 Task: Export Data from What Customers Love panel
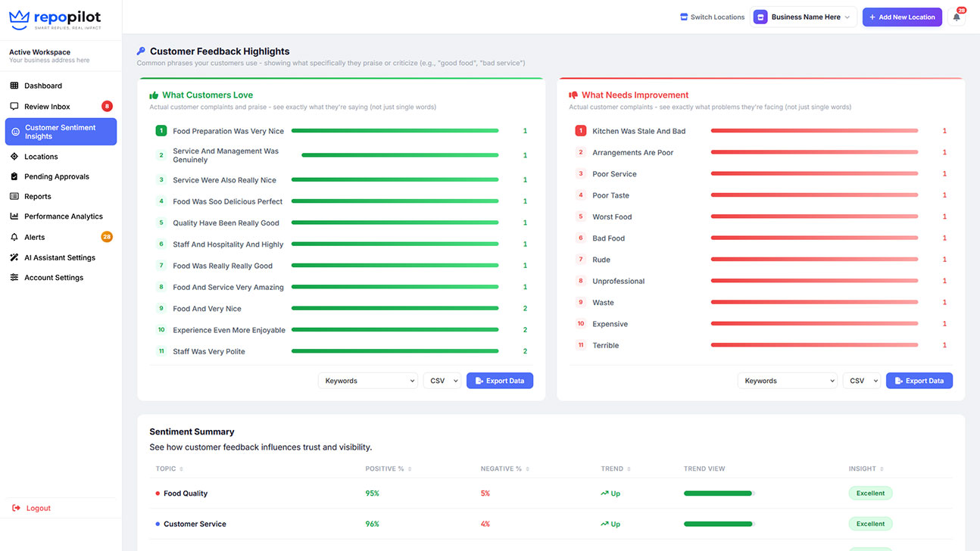pyautogui.click(x=500, y=381)
